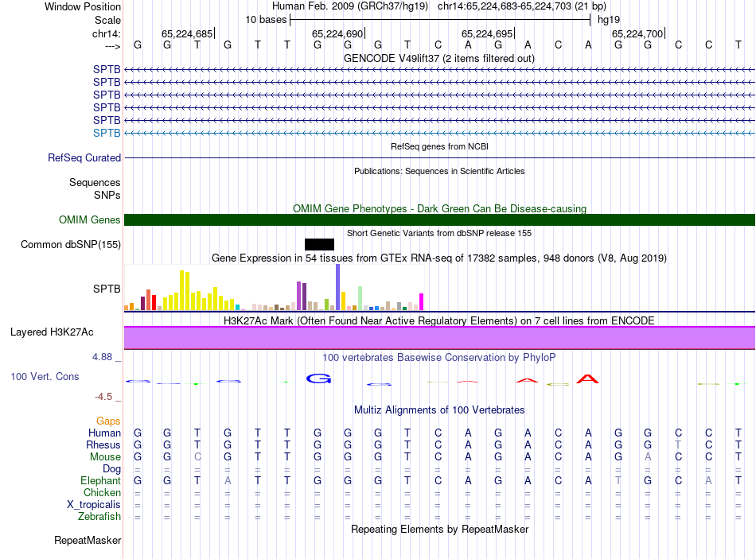Open the 100 Vert. Cons track label
This screenshot has height=559, width=756.
[x=45, y=376]
